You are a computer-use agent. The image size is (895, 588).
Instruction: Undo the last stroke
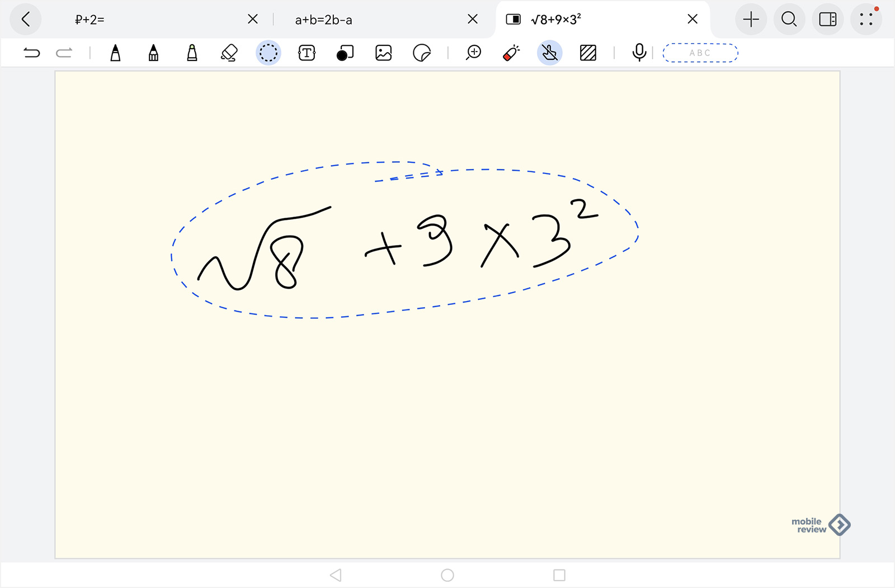pyautogui.click(x=32, y=53)
